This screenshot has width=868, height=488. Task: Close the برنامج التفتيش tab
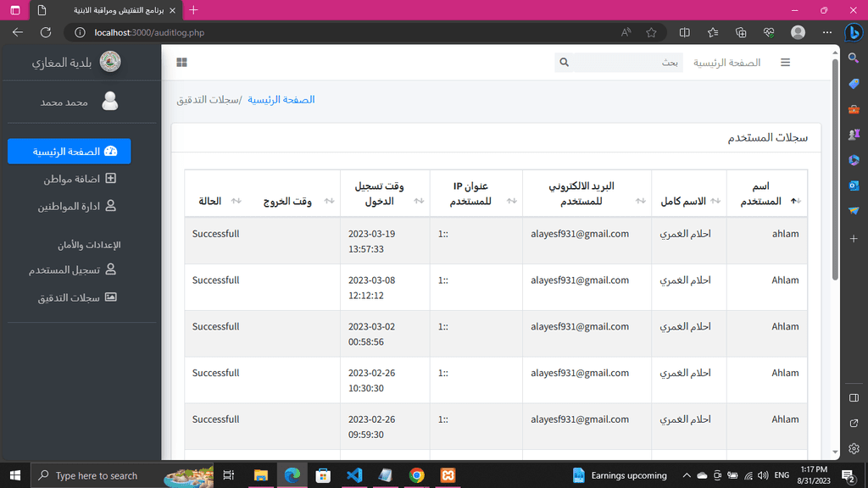[172, 10]
